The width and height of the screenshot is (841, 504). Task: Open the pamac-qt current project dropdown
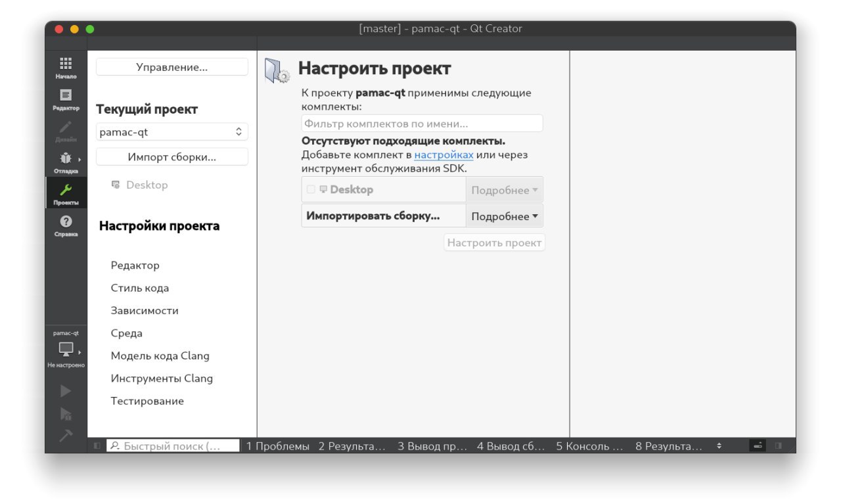(x=172, y=131)
